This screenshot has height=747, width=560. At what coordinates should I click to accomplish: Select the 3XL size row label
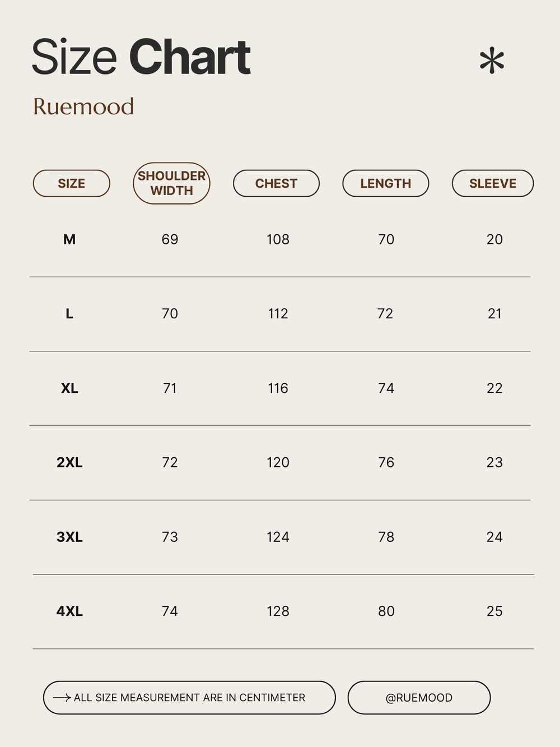[x=69, y=537]
